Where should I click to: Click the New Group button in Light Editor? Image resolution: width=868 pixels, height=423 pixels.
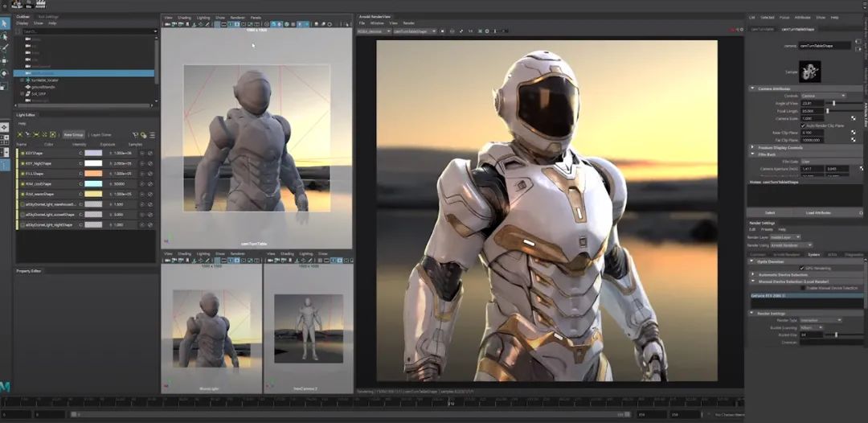74,134
